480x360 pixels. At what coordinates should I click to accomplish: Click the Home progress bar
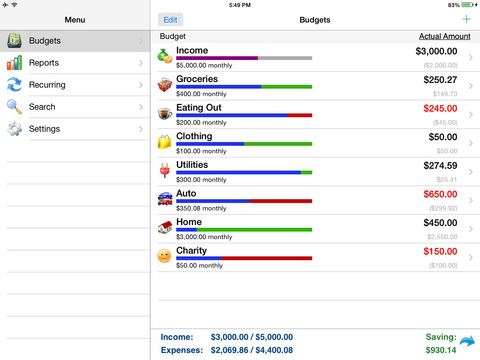click(244, 230)
